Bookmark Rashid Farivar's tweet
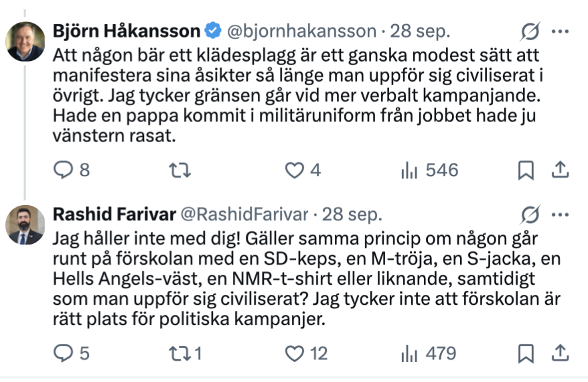The height and width of the screenshot is (382, 588). (x=526, y=353)
